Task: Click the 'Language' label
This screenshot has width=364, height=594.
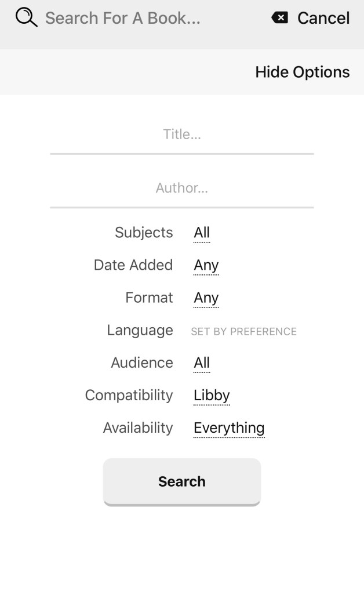Action: (x=140, y=330)
